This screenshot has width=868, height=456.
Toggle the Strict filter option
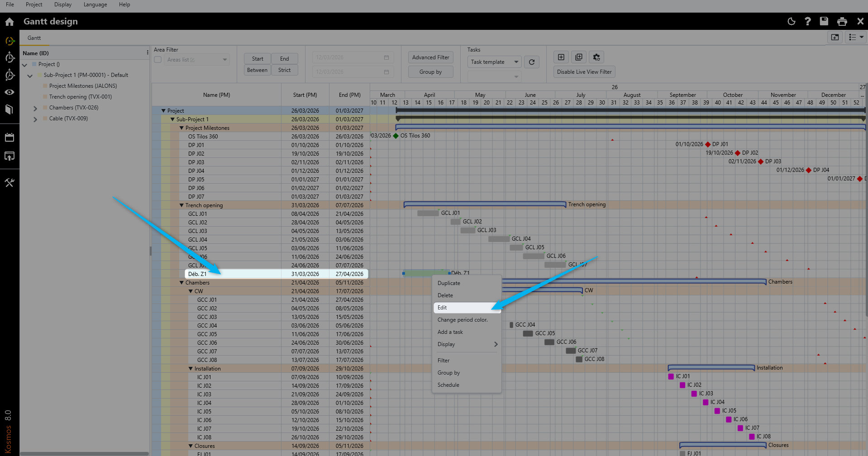tap(284, 70)
